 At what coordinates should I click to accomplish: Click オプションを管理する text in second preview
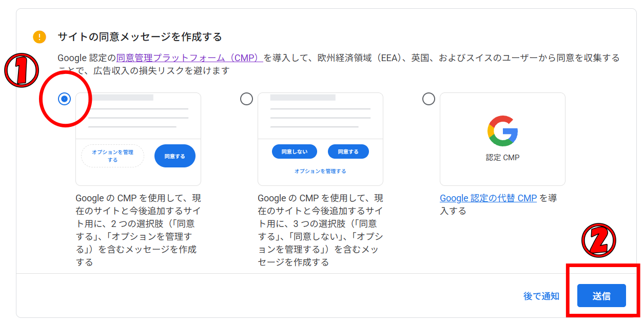[x=320, y=171]
